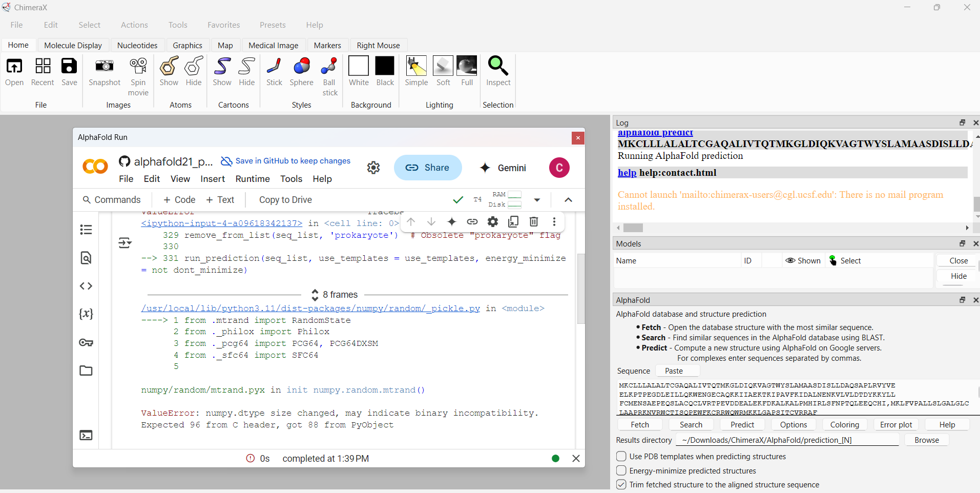Check Energy-minimize predicted structures
Viewport: 980px width, 493px height.
(621, 470)
